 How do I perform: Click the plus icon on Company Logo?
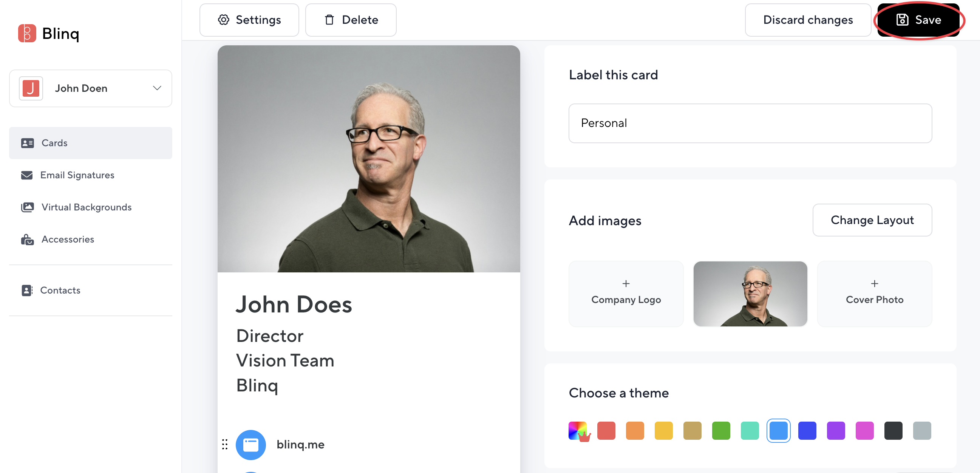(626, 283)
